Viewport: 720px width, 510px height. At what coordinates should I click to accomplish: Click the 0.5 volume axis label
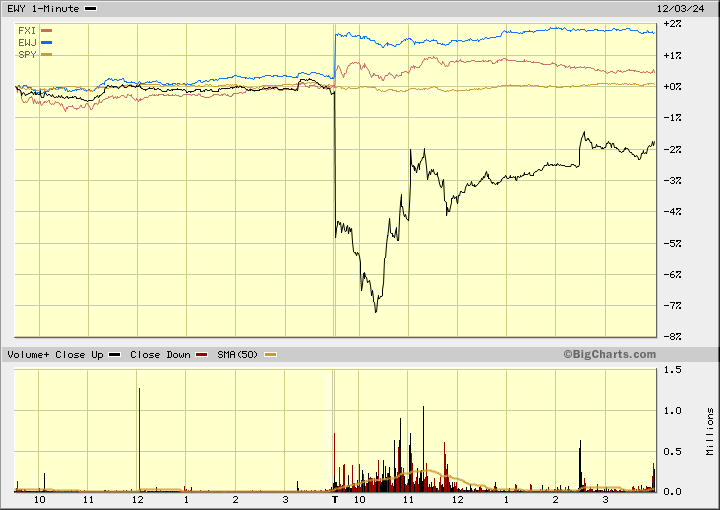coord(673,452)
